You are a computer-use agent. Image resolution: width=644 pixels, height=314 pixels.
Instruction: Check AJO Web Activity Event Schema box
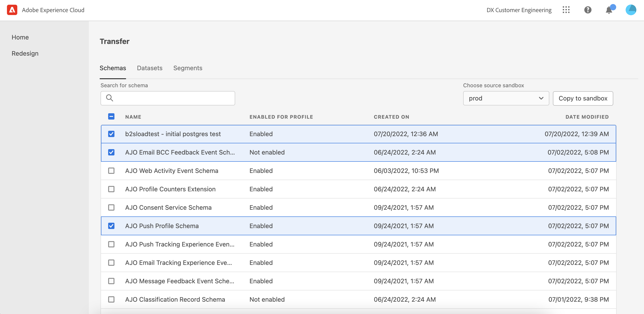(x=111, y=171)
